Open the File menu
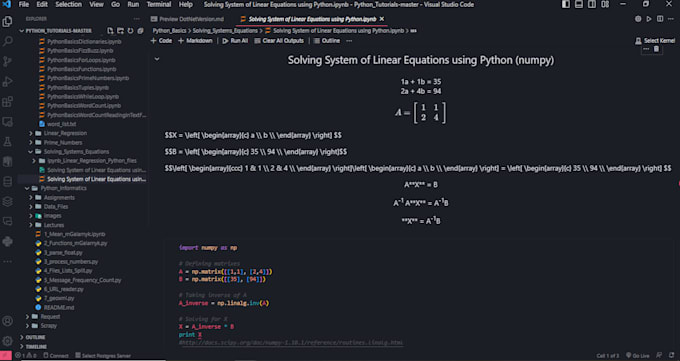Viewport: 680px width, 361px height. (x=23, y=4)
